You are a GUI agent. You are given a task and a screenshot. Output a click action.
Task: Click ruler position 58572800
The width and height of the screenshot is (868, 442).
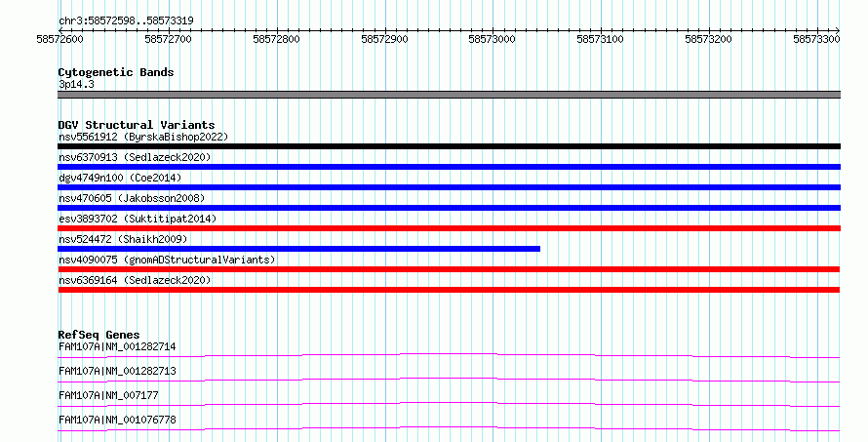tap(276, 39)
